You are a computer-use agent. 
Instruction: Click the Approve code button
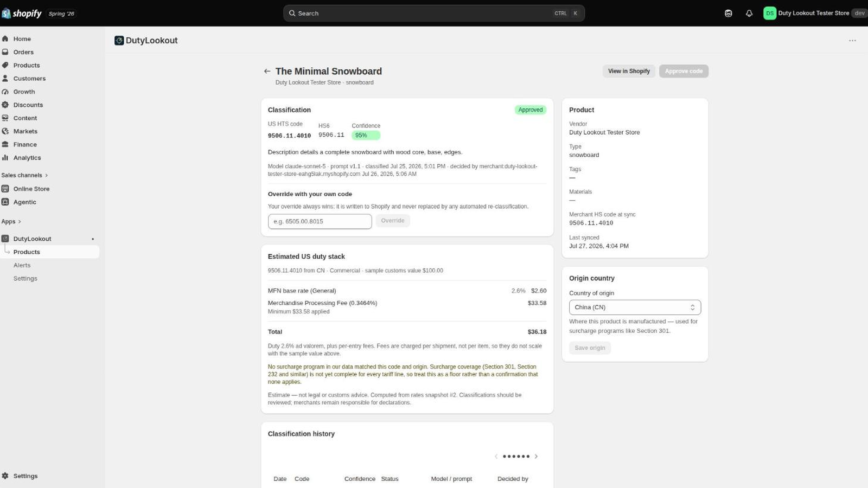pos(684,71)
